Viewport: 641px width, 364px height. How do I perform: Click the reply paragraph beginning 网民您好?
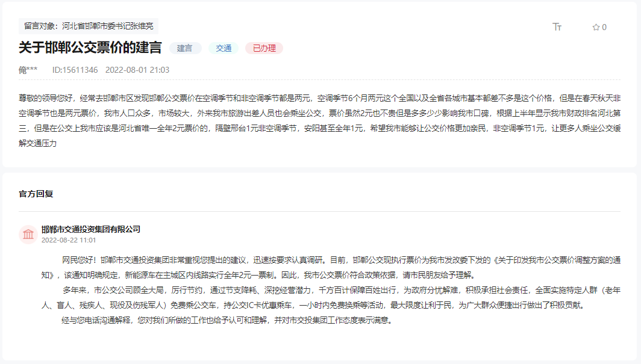(x=331, y=267)
